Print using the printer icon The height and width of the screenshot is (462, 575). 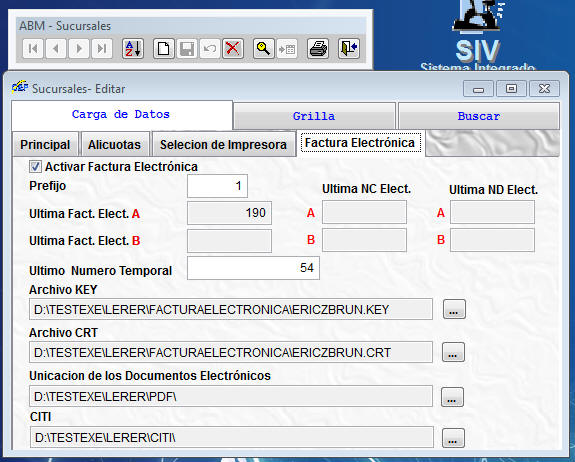(318, 48)
